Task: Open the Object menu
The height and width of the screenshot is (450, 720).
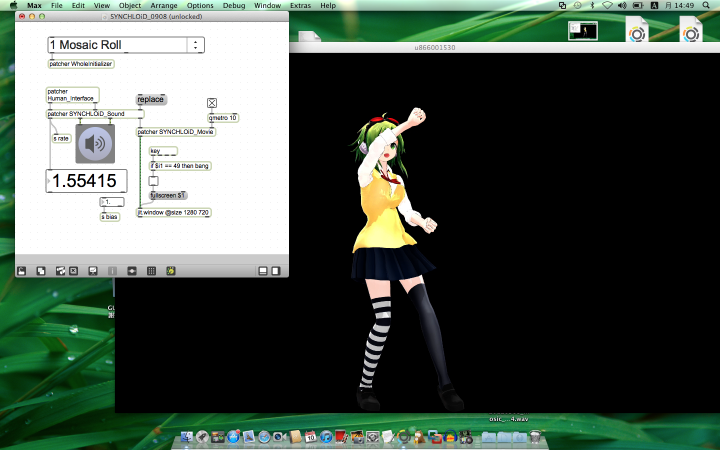Action: pos(130,6)
